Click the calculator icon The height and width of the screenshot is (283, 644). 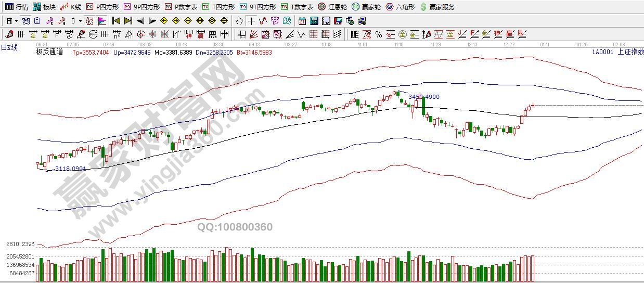314,21
